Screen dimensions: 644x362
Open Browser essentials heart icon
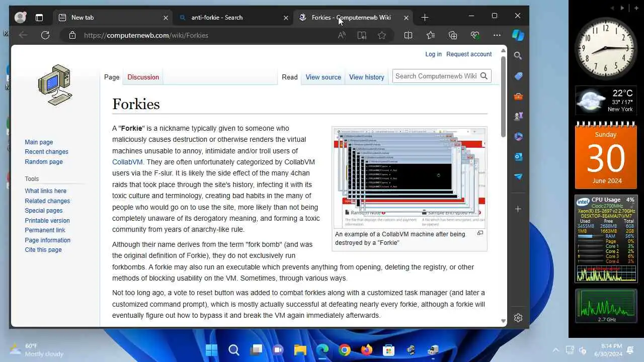[x=475, y=35]
